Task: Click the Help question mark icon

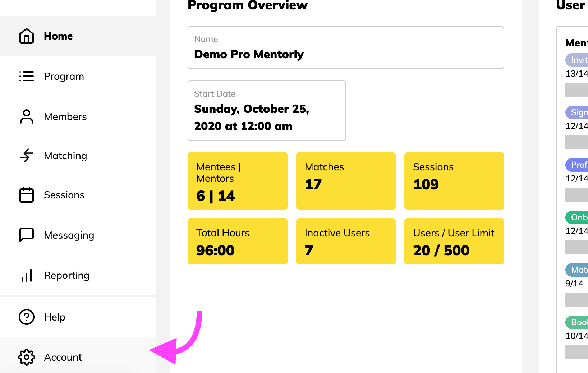Action: click(26, 317)
